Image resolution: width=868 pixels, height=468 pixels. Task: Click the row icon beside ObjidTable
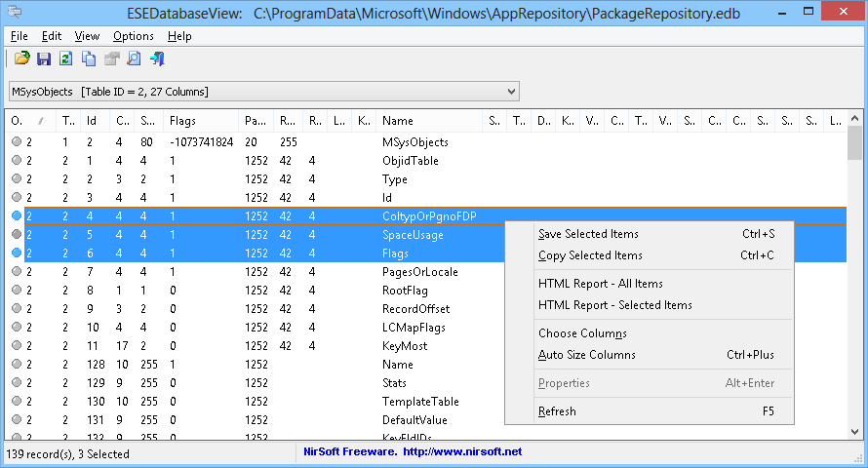click(17, 161)
